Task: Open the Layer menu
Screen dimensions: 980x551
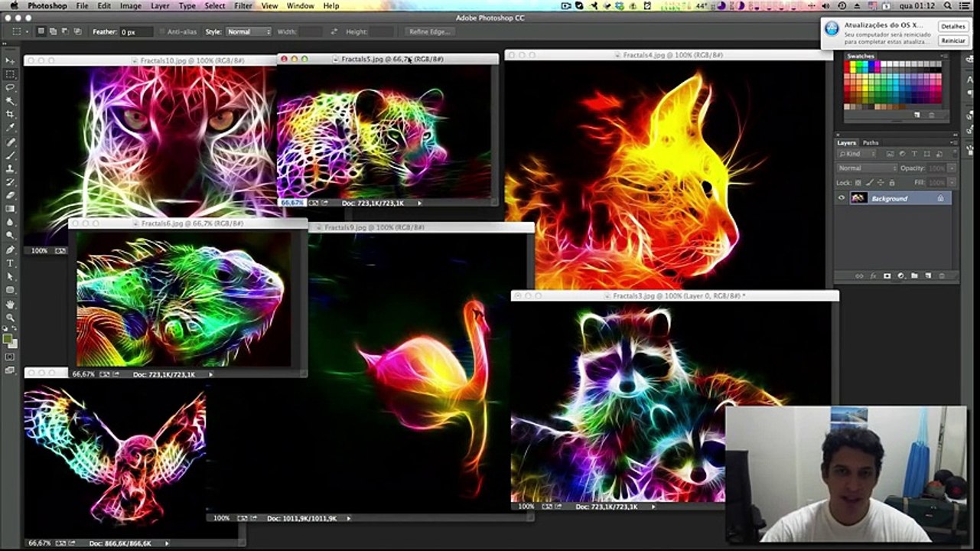Action: [160, 5]
